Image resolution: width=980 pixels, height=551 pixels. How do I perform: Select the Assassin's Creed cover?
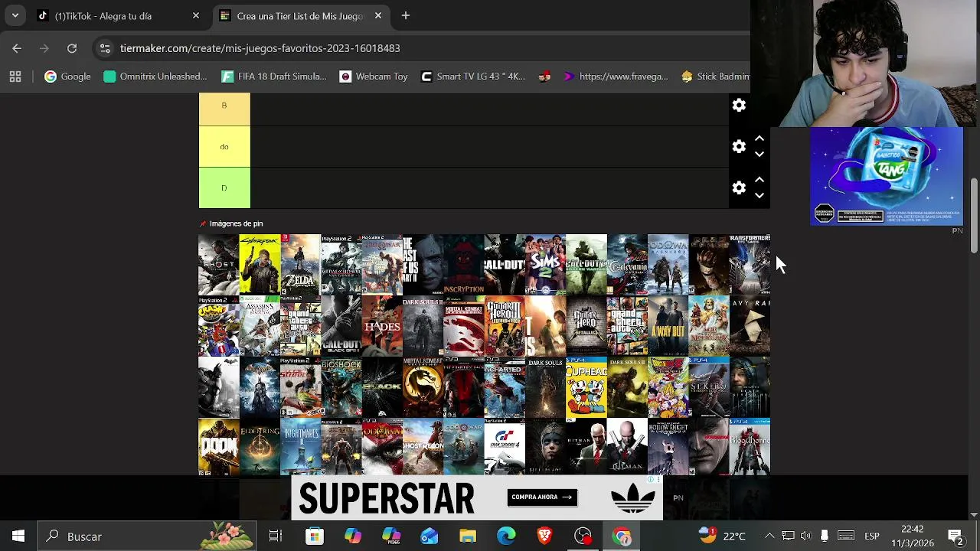[x=260, y=326]
